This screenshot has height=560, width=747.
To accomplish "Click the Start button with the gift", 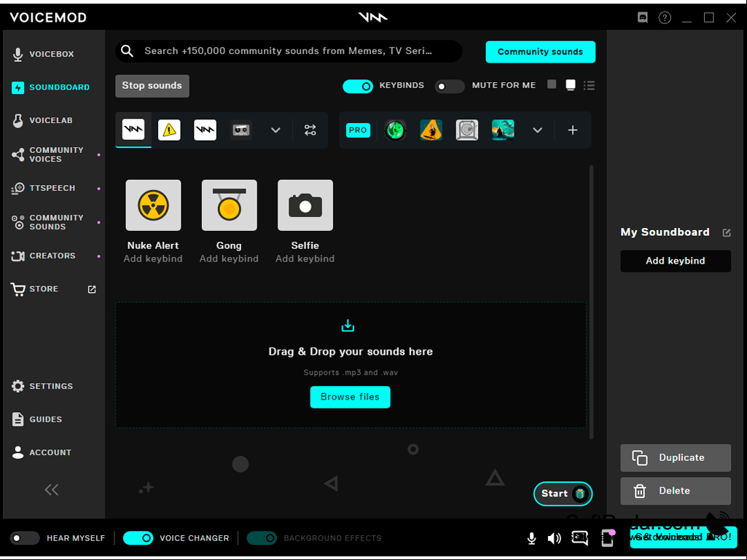I will (563, 494).
